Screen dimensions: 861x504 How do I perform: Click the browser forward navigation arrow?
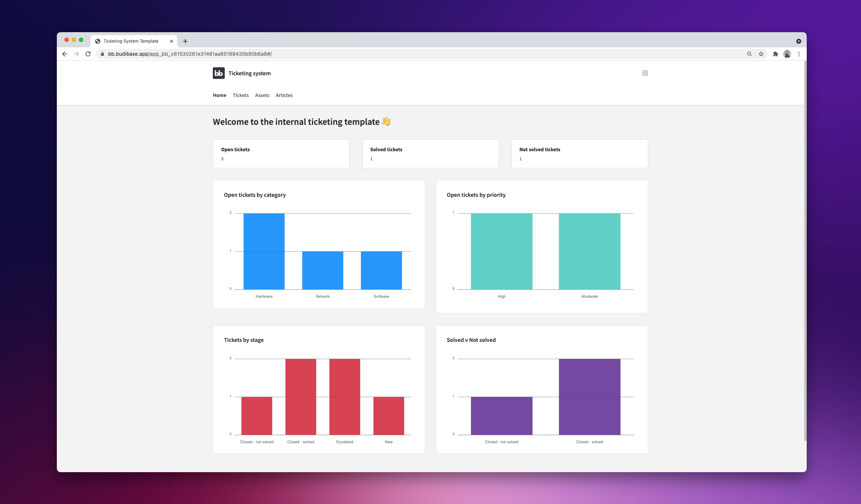pyautogui.click(x=76, y=54)
